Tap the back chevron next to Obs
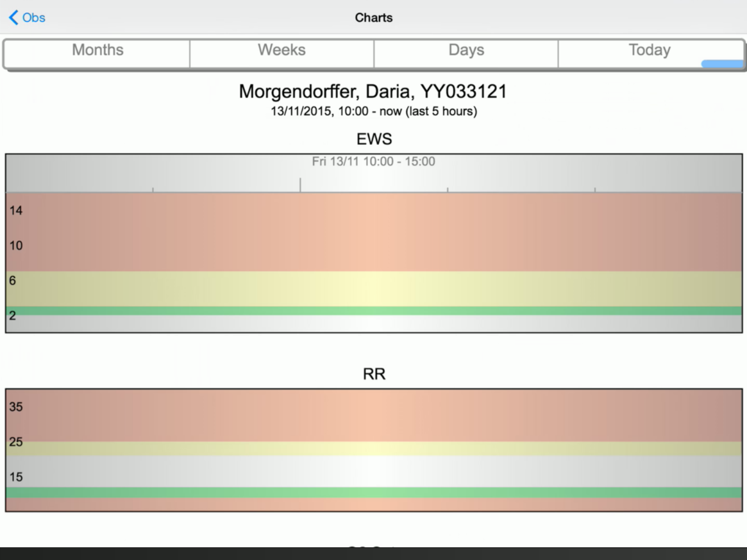Viewport: 747px width, 560px height. (x=13, y=18)
